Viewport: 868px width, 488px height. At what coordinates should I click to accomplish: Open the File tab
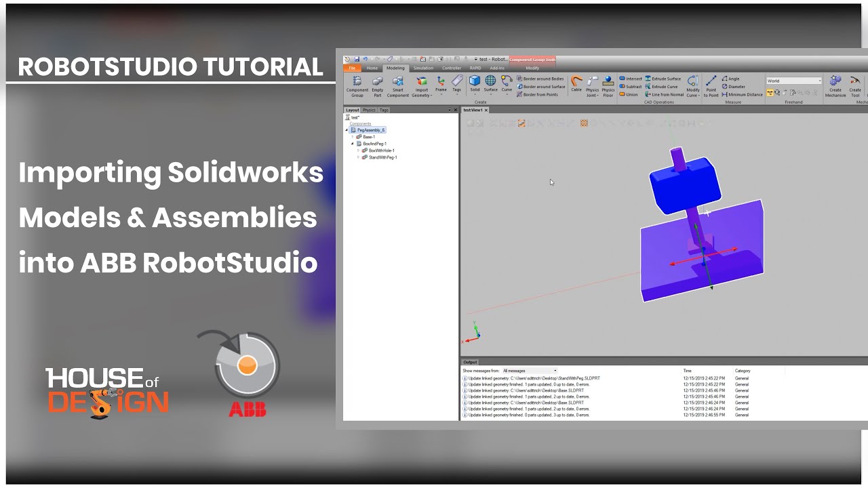point(352,68)
